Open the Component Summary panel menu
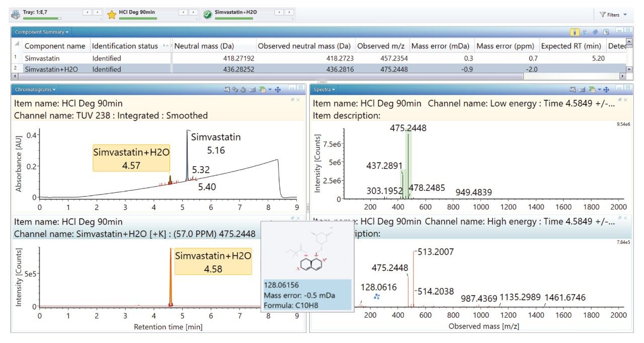This screenshot has width=644, height=343. [x=42, y=32]
